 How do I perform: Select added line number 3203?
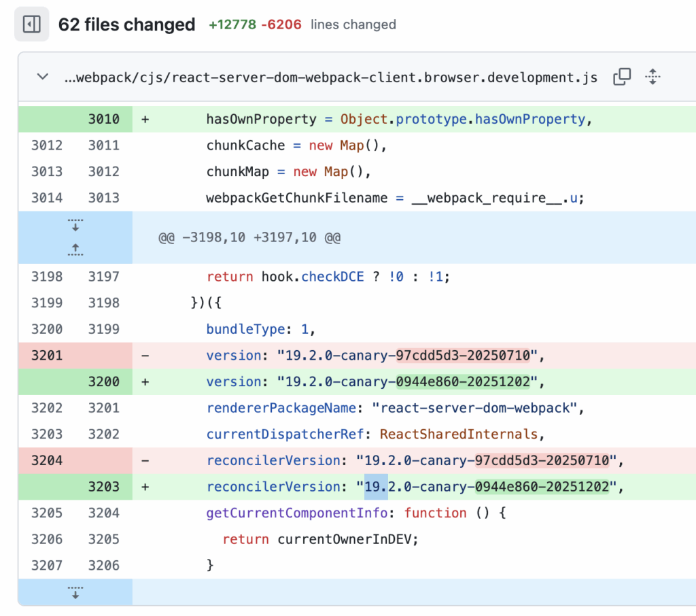(x=103, y=487)
